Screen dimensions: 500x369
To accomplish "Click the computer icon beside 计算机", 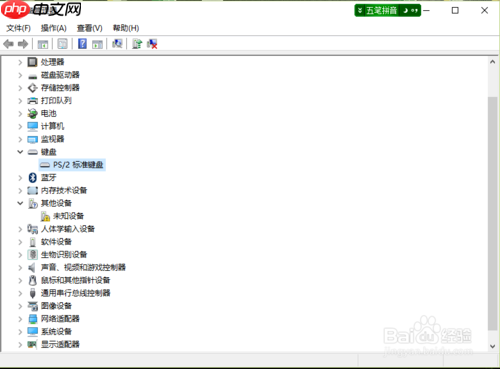I will click(x=32, y=126).
